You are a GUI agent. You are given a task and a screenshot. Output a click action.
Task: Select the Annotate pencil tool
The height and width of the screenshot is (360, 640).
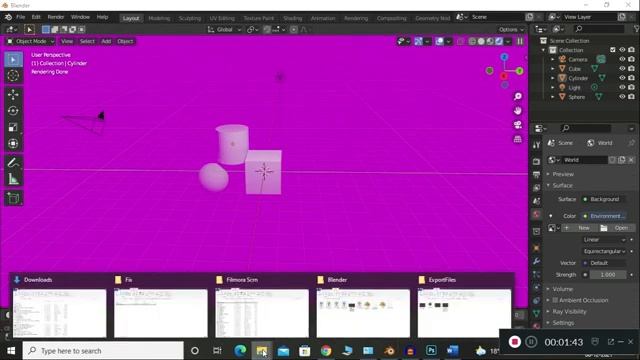point(13,162)
